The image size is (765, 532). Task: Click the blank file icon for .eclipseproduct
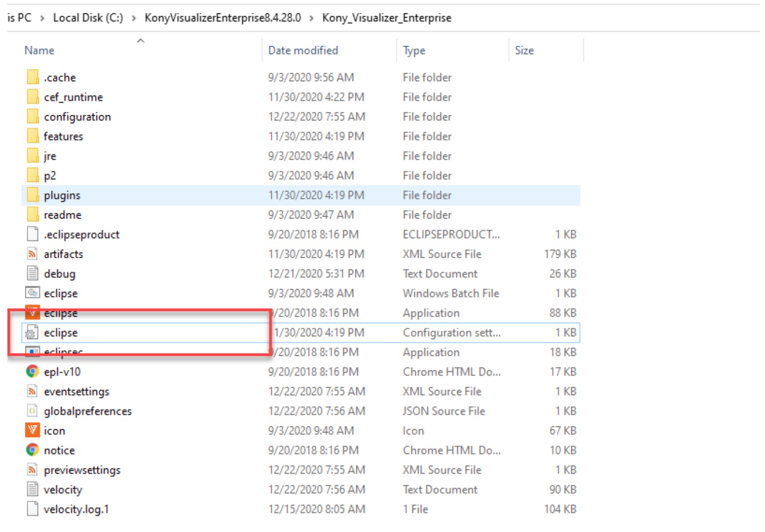32,234
